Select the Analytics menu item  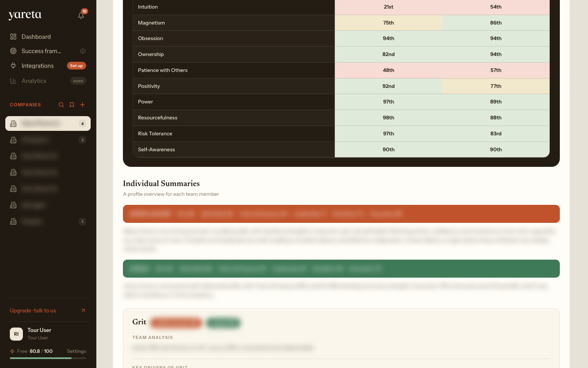tap(48, 81)
